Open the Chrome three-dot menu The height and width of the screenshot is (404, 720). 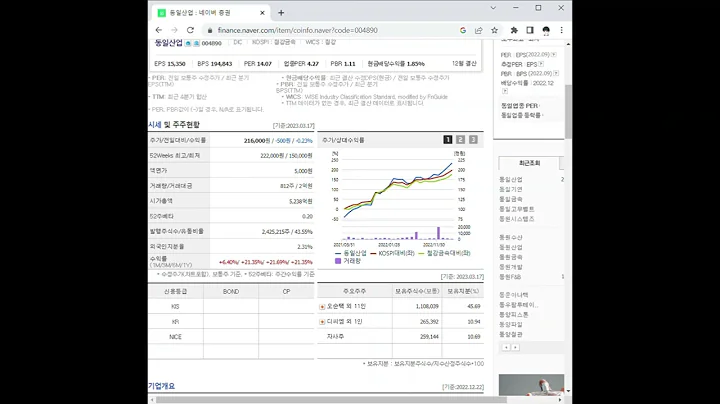click(562, 30)
